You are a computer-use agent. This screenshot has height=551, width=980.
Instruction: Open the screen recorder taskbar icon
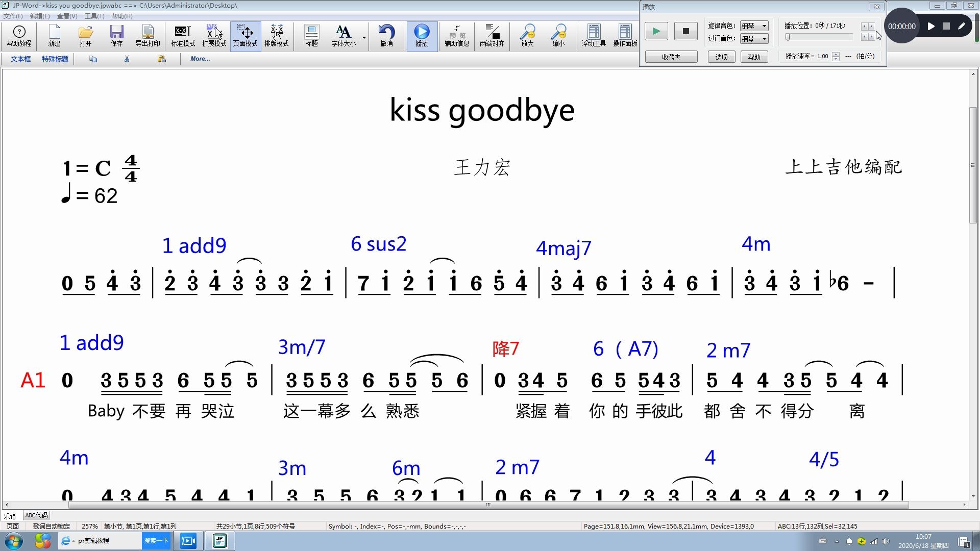(188, 541)
